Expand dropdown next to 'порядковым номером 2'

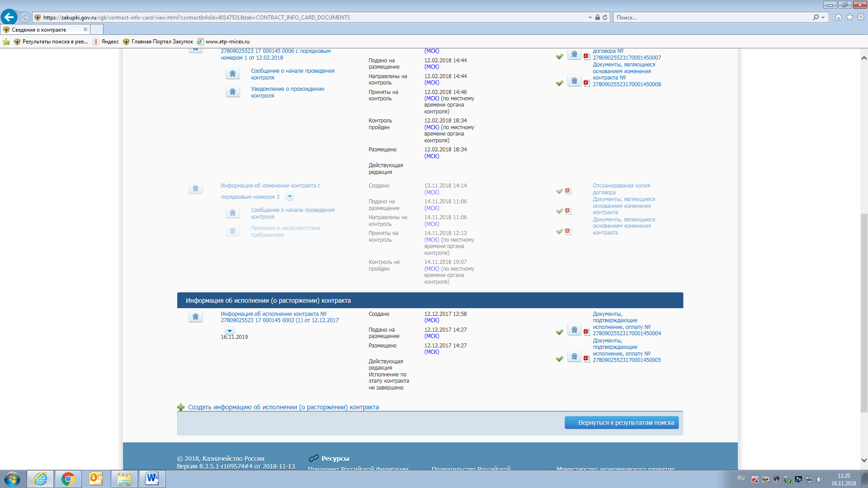pyautogui.click(x=290, y=197)
